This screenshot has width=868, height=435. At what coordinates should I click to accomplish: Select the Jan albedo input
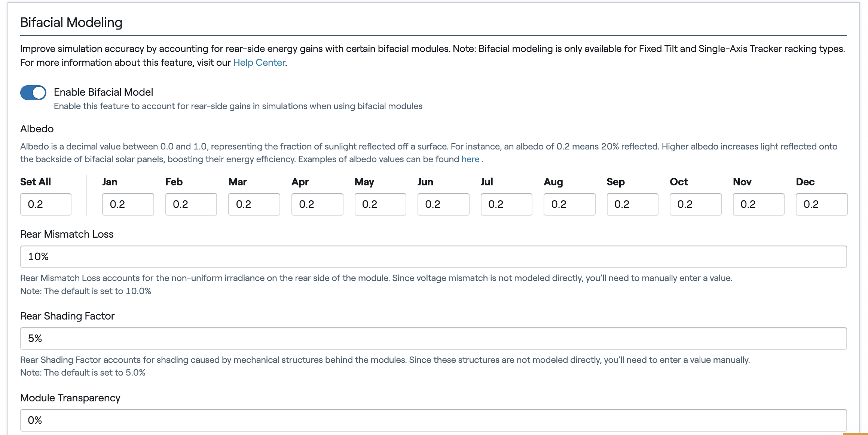coord(128,204)
